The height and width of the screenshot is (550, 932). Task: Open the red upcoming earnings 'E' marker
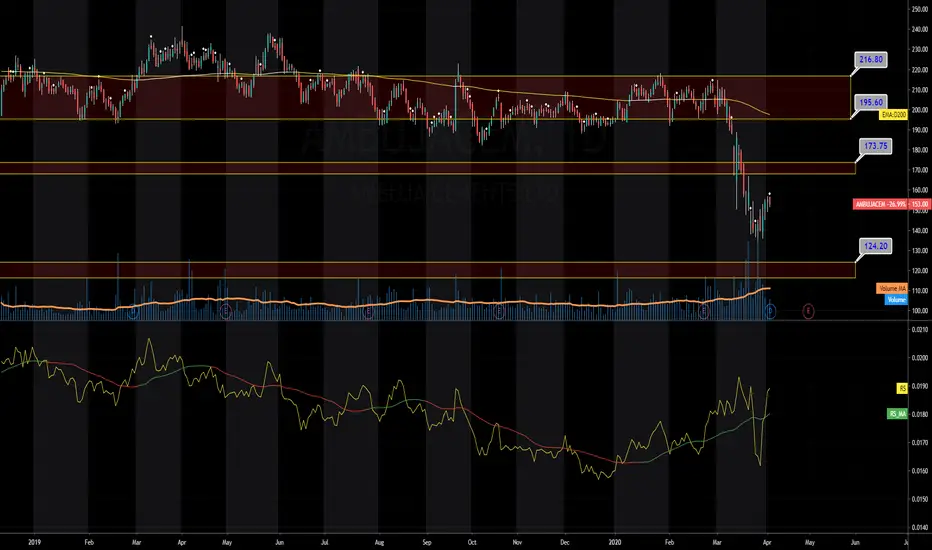point(808,311)
